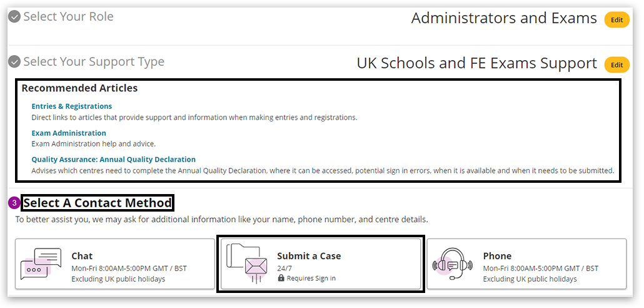Open Quality Assurance: Annual Quality Declaration article
This screenshot has height=308, width=644.
click(114, 160)
